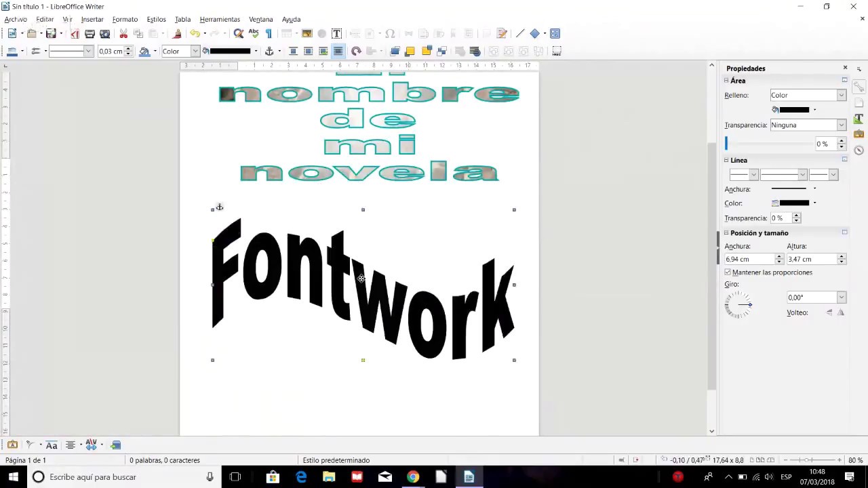Click the Spelling check ABC icon

point(254,33)
